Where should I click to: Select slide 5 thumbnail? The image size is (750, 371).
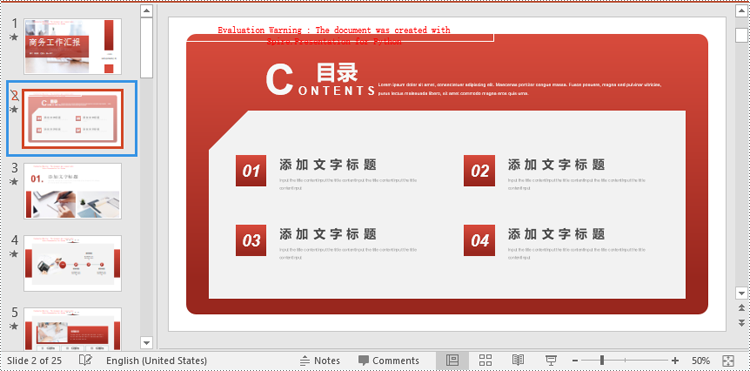pyautogui.click(x=73, y=329)
